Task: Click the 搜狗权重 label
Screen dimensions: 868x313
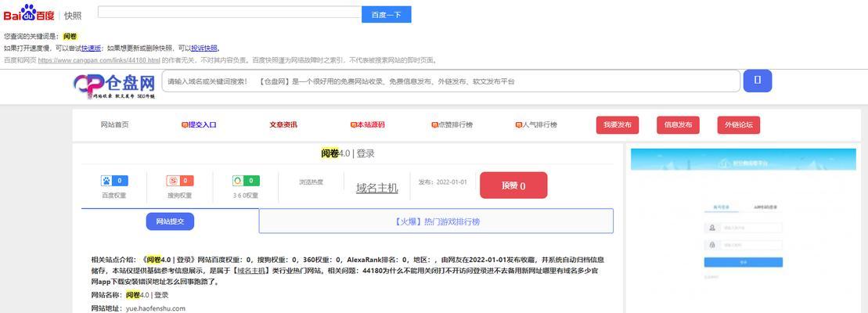Action: (x=180, y=195)
